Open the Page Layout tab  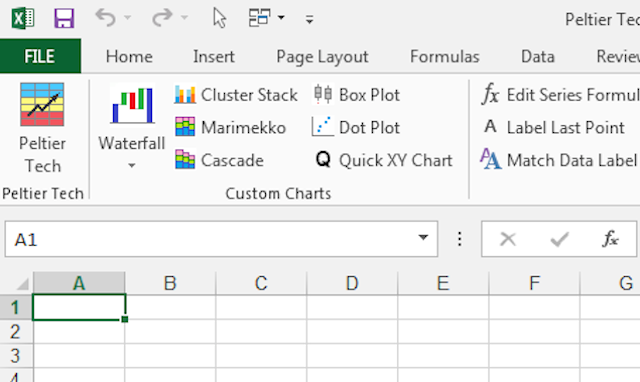coord(322,57)
